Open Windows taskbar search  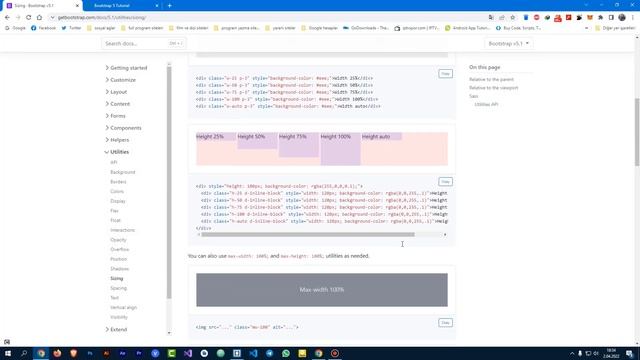tap(24, 353)
